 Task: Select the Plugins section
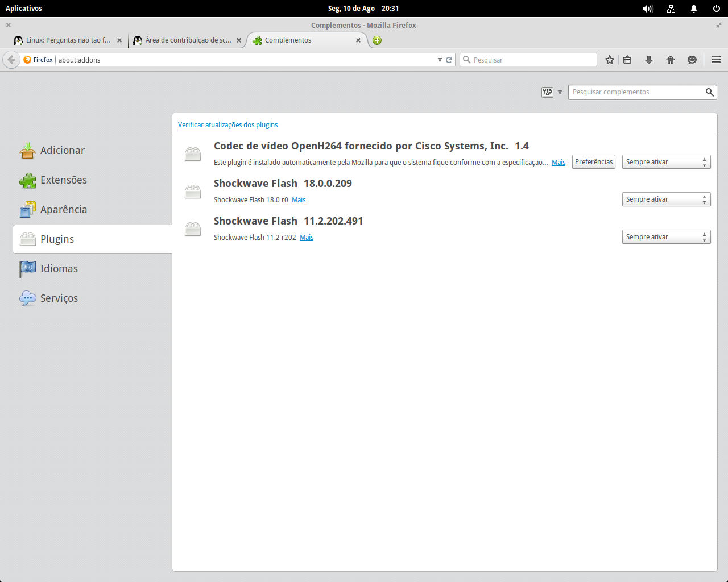pyautogui.click(x=92, y=239)
